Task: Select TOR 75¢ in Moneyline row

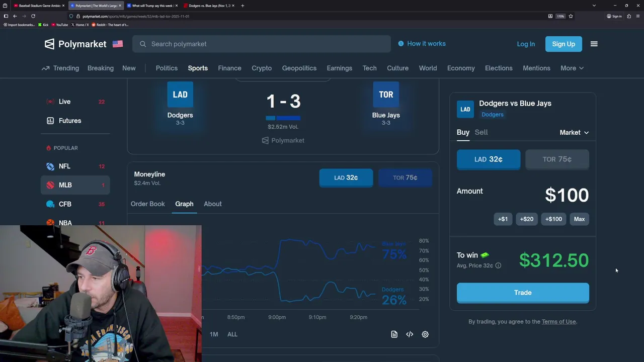Action: 405,177
